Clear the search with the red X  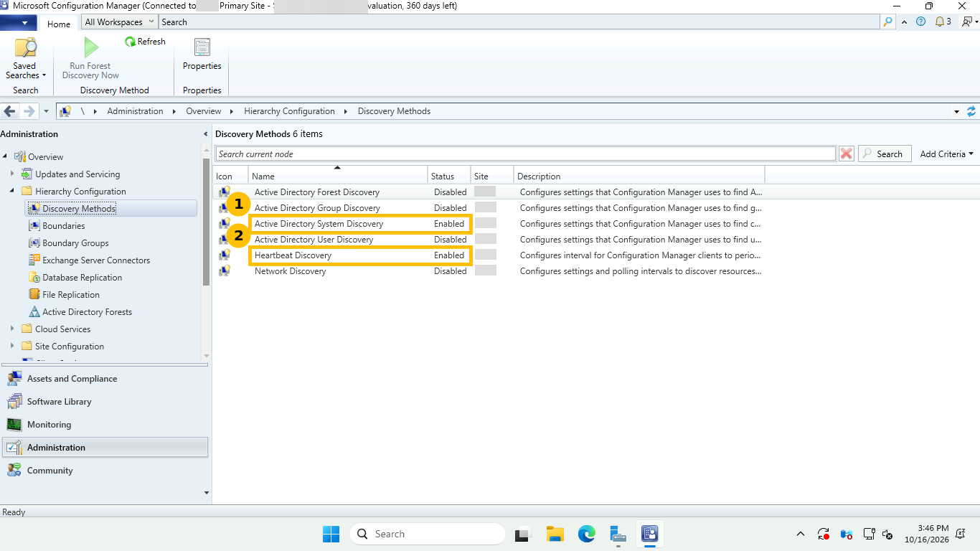tap(847, 154)
